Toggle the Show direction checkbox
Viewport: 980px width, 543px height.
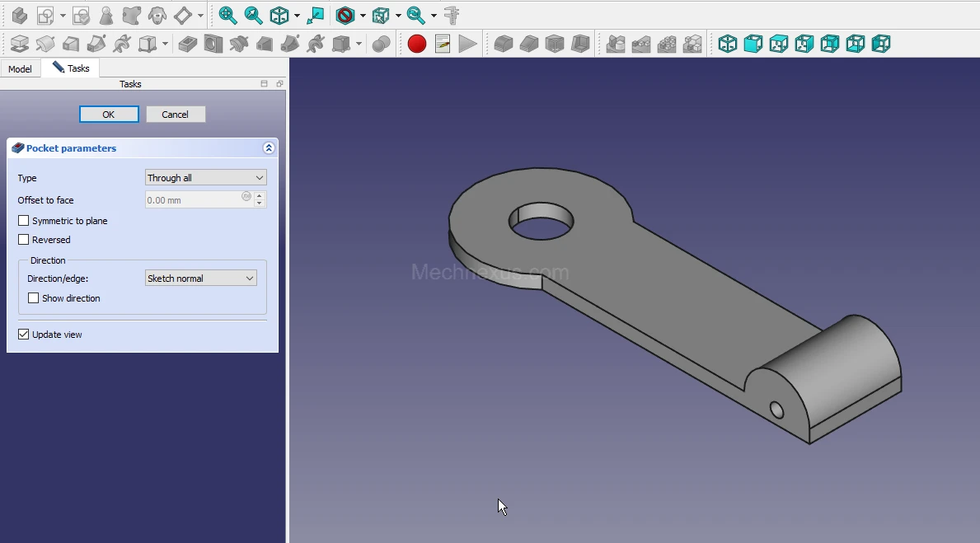click(34, 298)
